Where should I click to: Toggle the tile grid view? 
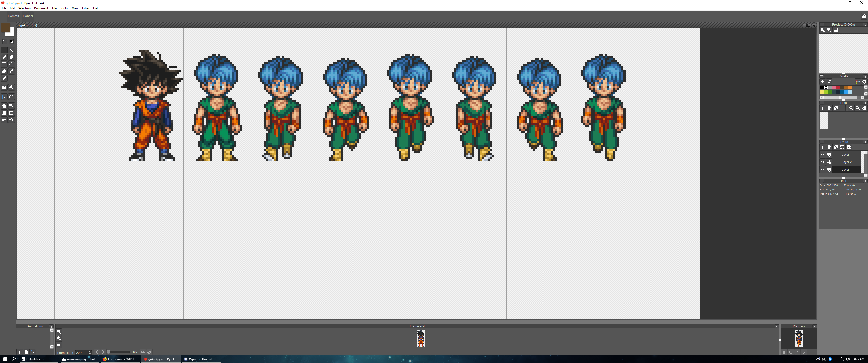[11, 113]
